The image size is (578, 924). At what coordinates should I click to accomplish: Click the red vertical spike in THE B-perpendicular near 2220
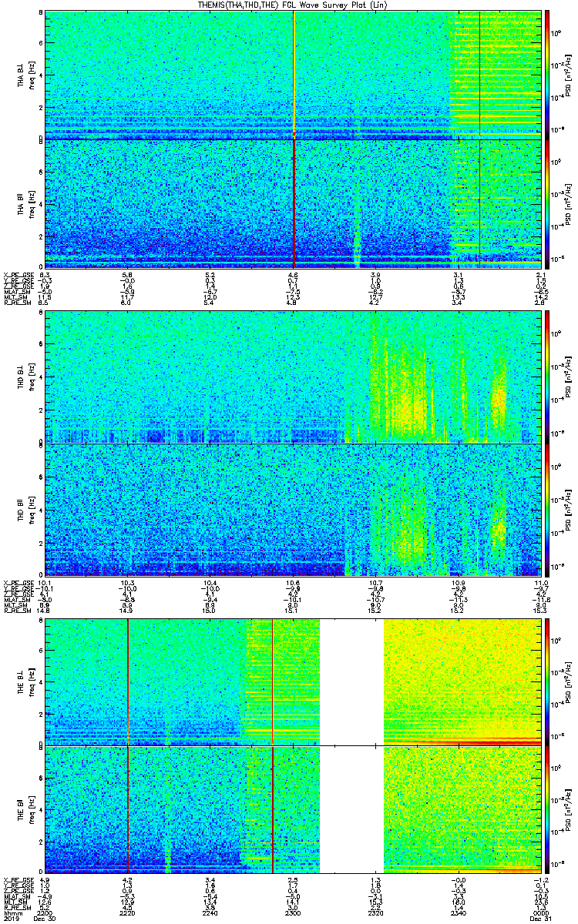128,682
